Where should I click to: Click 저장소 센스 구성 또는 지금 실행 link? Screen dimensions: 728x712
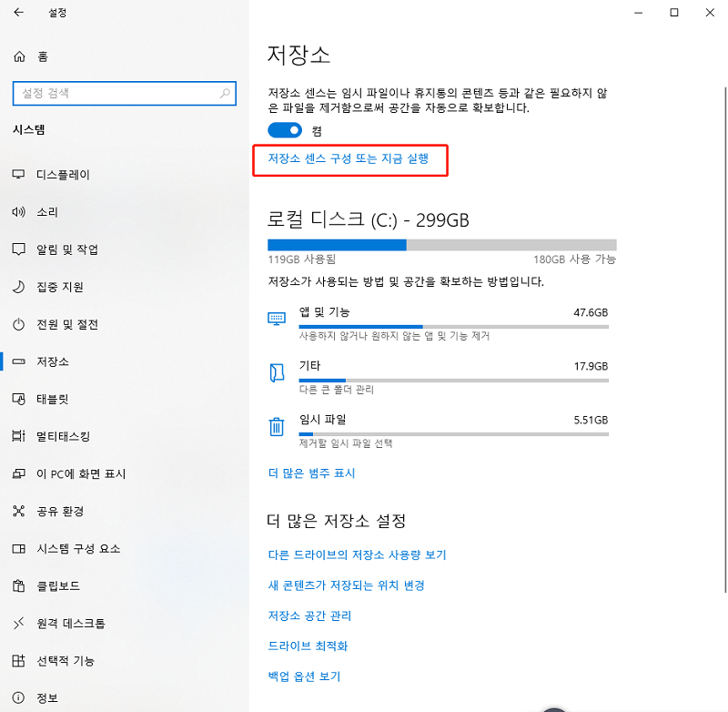(x=350, y=160)
